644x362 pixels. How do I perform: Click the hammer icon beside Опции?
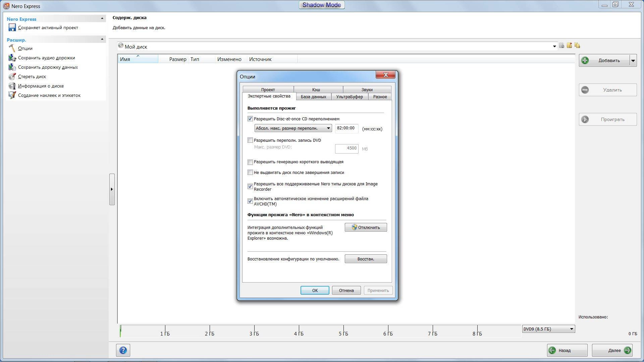tap(12, 48)
